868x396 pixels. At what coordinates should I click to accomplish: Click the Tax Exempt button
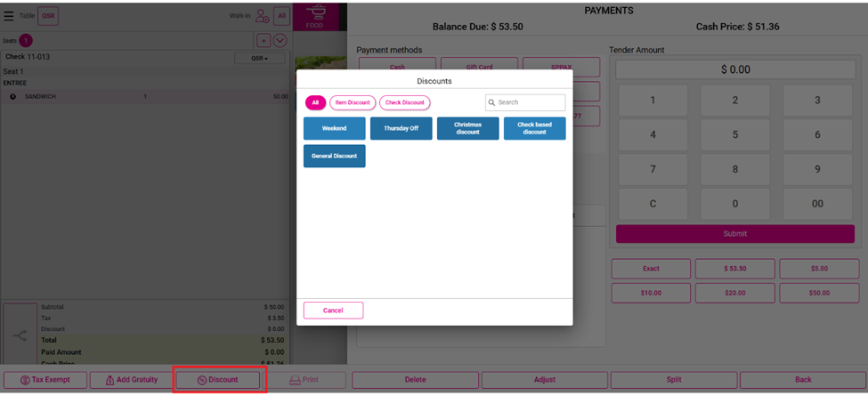[45, 380]
